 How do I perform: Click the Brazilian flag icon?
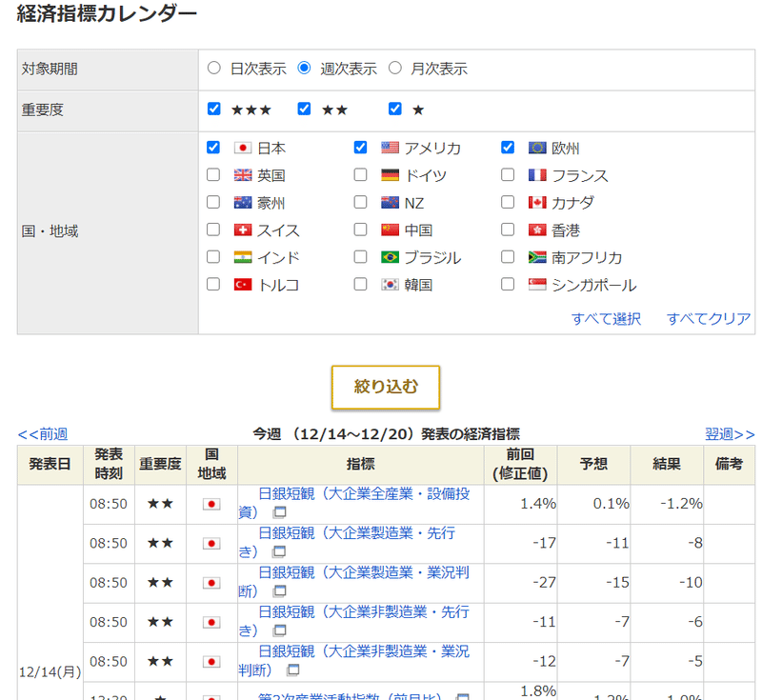[x=390, y=257]
